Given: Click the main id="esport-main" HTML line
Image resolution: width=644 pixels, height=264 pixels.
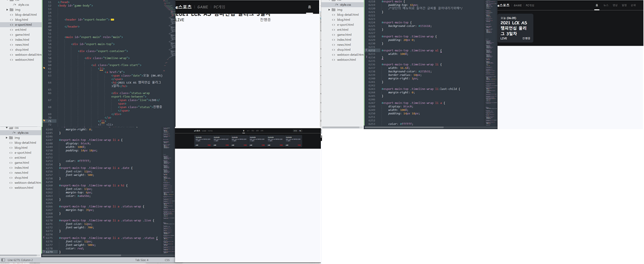Looking at the screenshot, I should coord(94,37).
